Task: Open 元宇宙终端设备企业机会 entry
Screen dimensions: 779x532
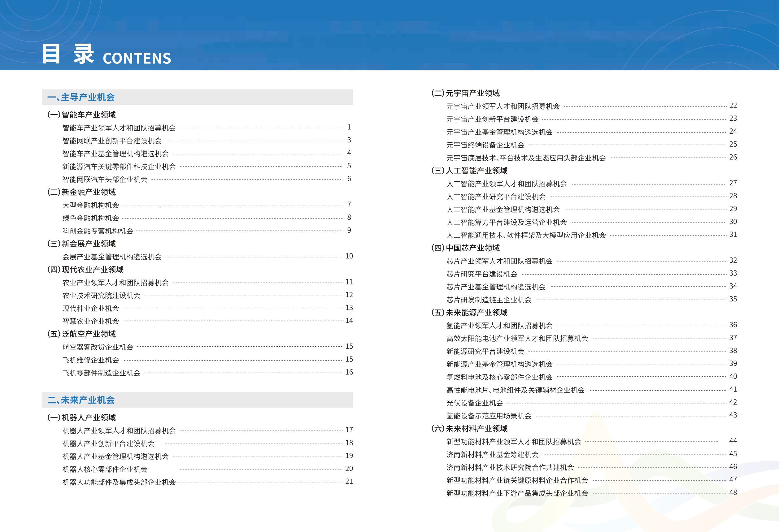Action: click(485, 145)
